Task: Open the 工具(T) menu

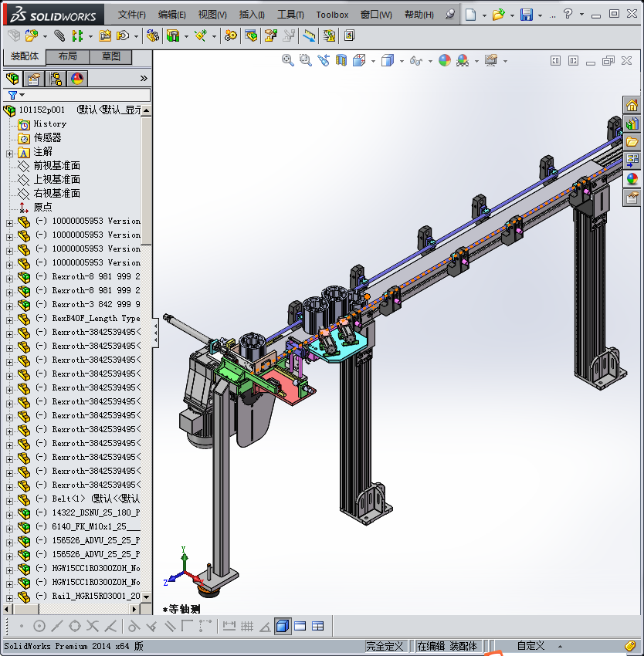Action: tap(290, 14)
